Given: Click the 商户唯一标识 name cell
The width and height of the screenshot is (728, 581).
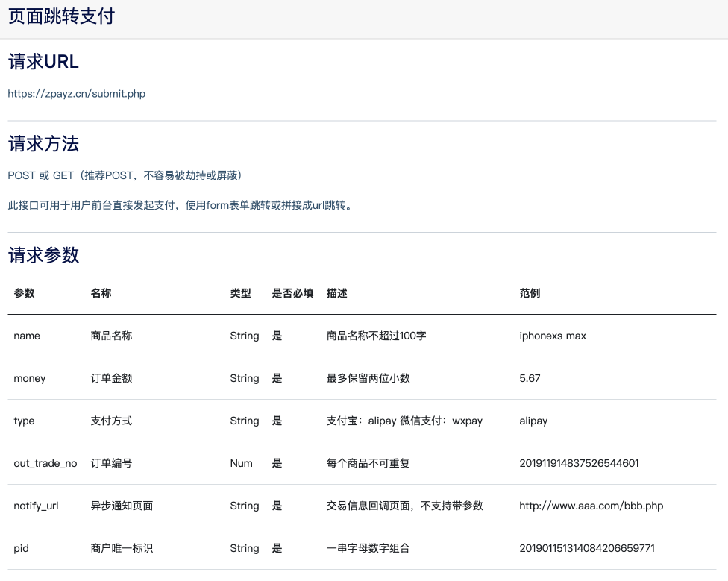Looking at the screenshot, I should tap(122, 548).
